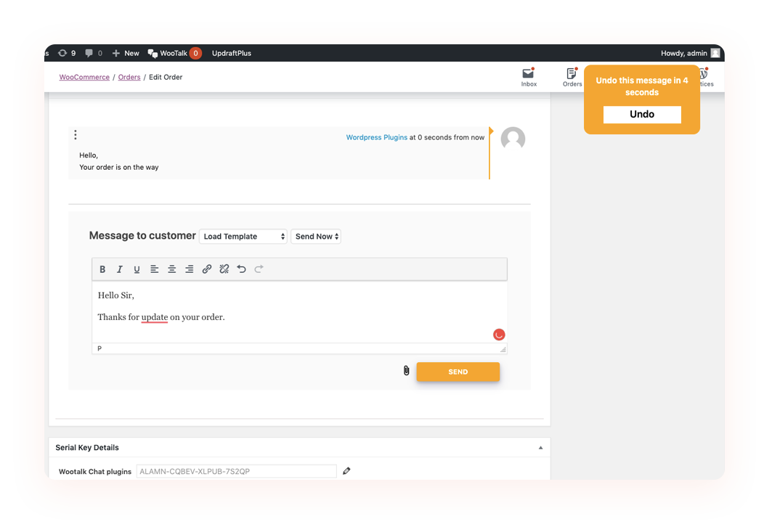Viewport: 772px width, 532px height.
Task: Click into the message text area
Action: pyautogui.click(x=299, y=312)
